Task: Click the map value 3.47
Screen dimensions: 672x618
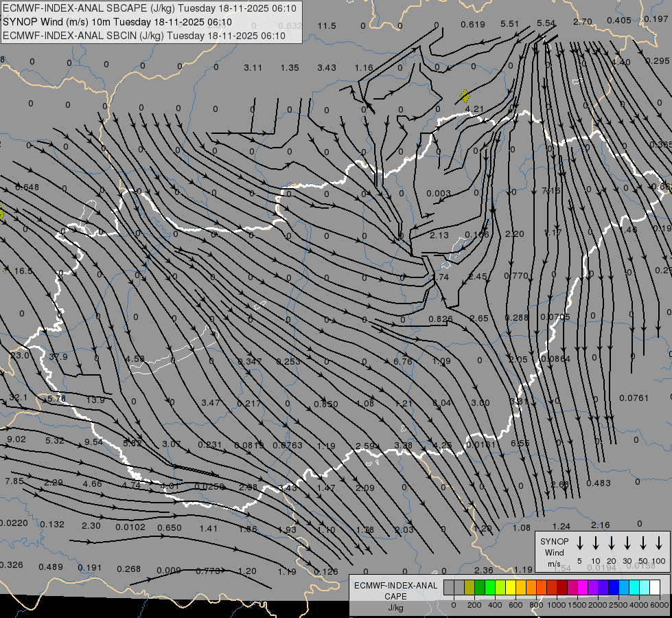Action: tap(211, 402)
